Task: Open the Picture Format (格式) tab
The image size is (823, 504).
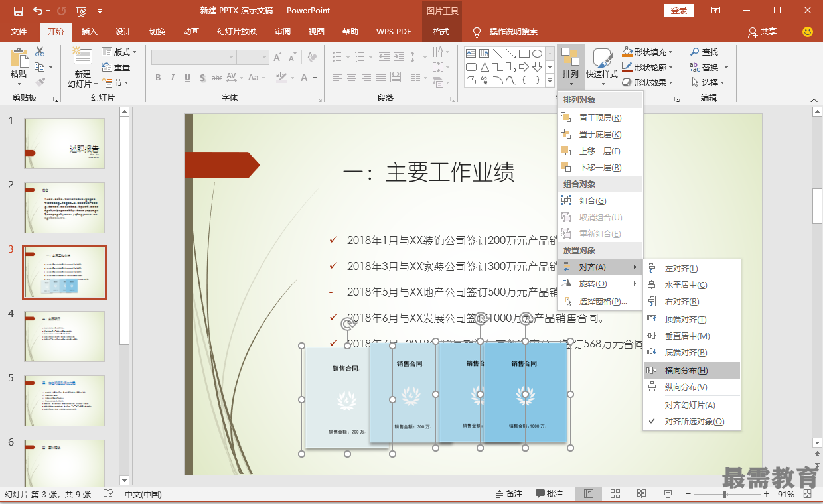Action: 441,31
